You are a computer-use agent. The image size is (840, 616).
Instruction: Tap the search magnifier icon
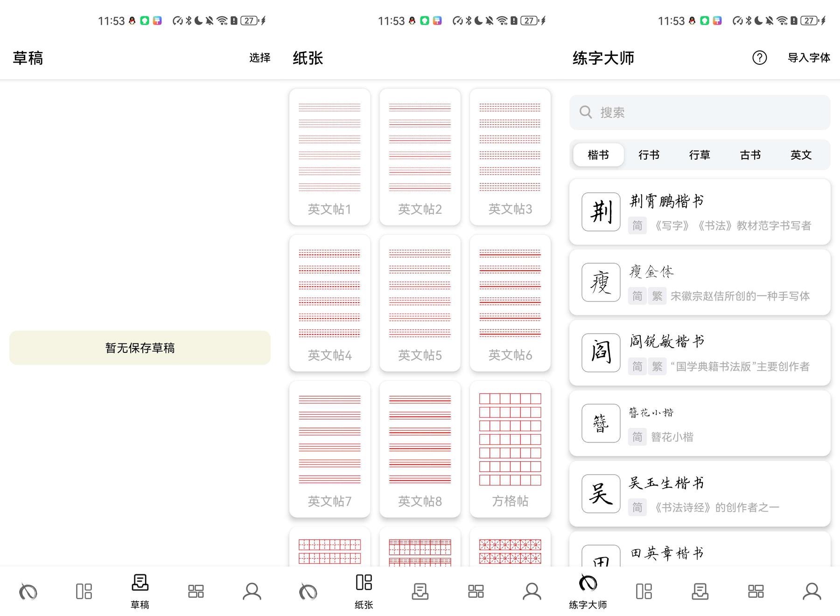586,112
